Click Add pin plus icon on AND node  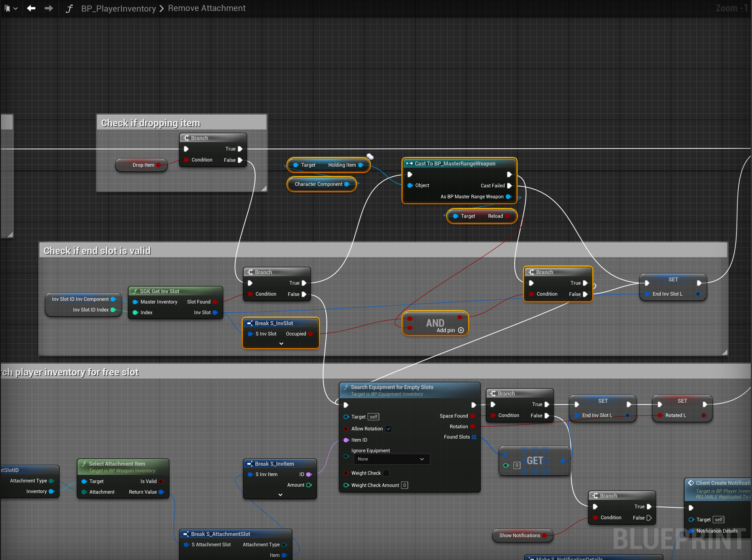[x=461, y=330]
